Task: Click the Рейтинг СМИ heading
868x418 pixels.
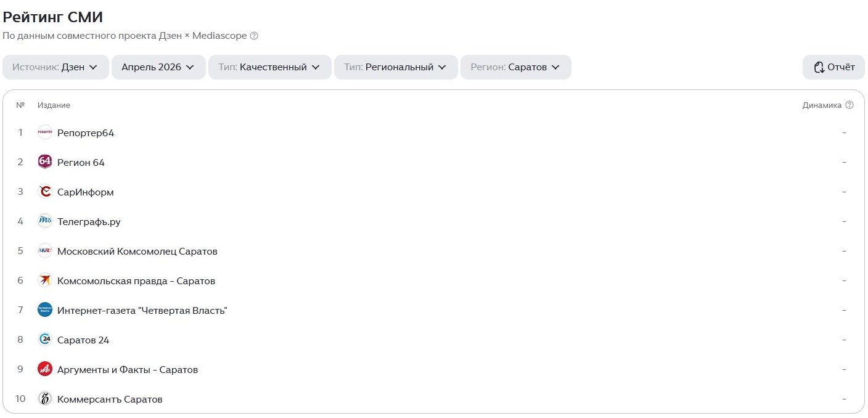Action: pos(53,17)
